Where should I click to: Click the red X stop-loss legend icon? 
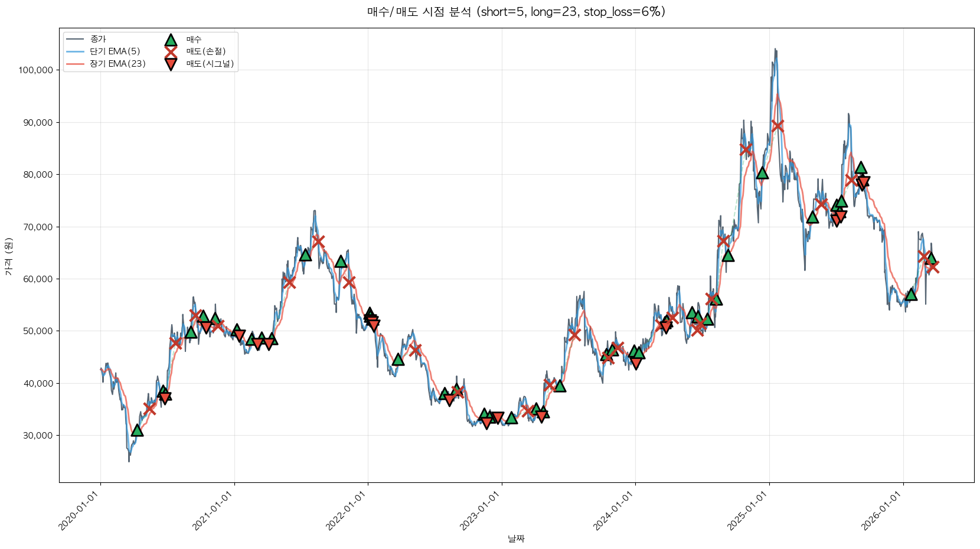pos(171,52)
